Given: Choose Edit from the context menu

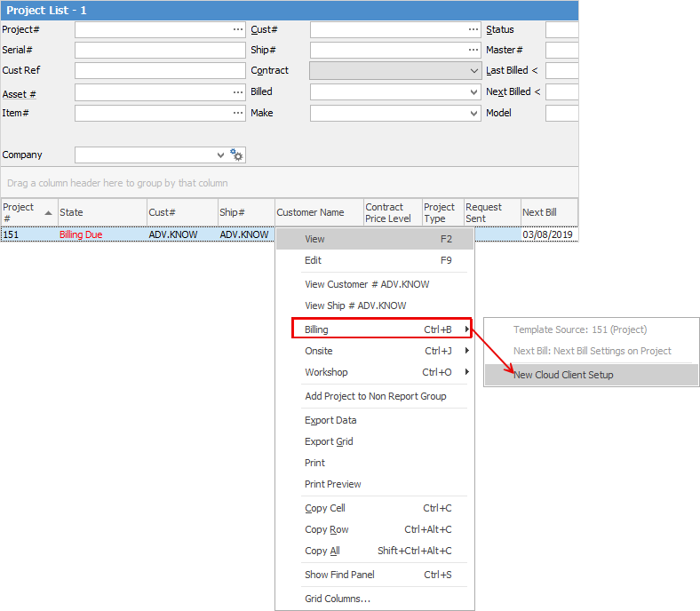Looking at the screenshot, I should tap(375, 260).
